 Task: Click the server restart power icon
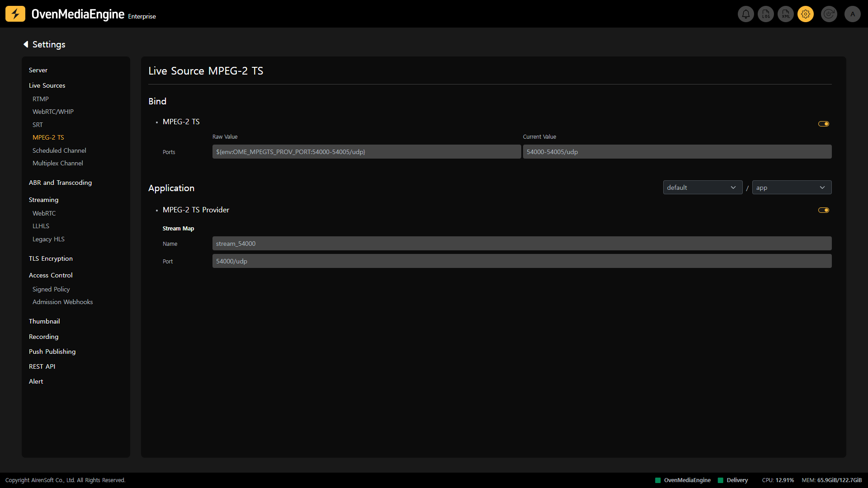(x=829, y=14)
